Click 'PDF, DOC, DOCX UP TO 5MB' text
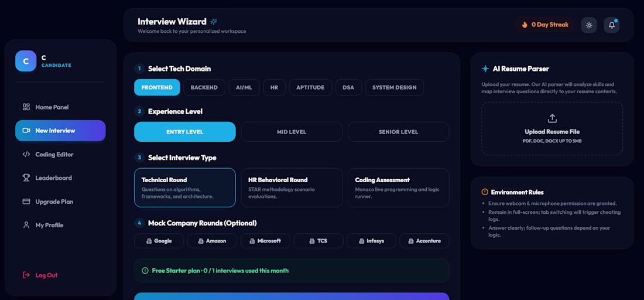This screenshot has width=644, height=300. [x=552, y=141]
